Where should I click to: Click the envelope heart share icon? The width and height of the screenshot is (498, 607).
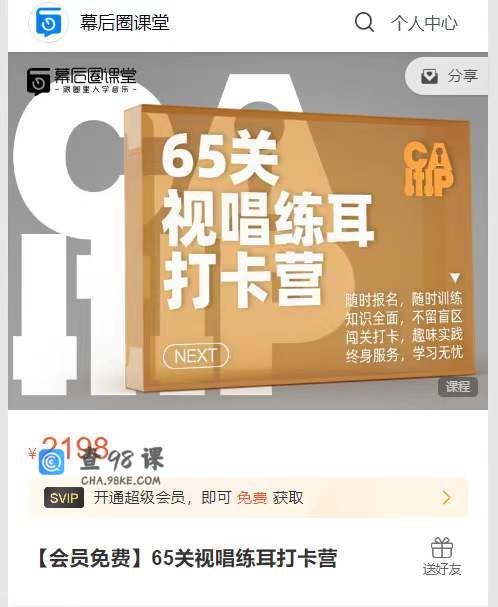click(429, 76)
